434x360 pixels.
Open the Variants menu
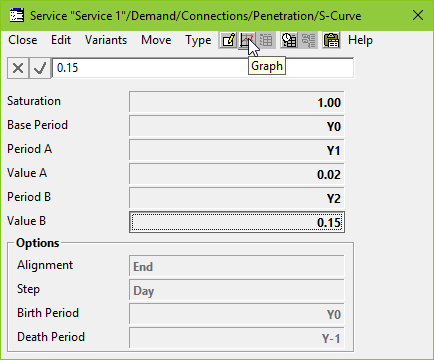pyautogui.click(x=106, y=40)
